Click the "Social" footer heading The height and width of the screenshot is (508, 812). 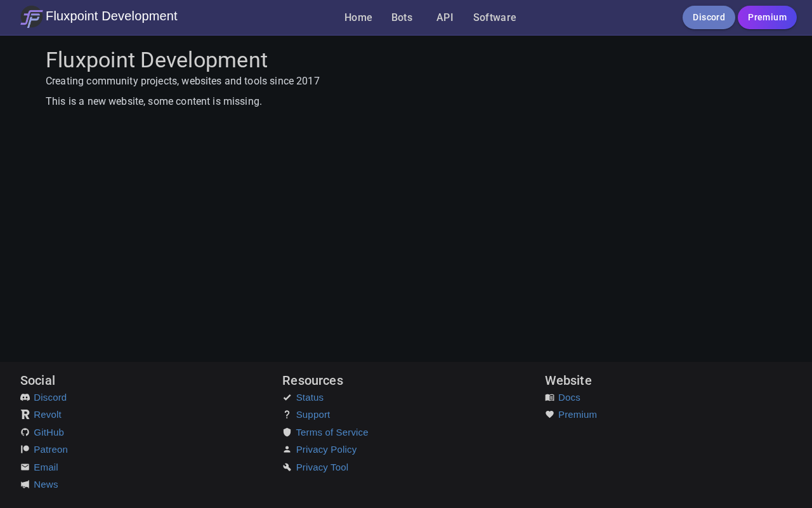point(37,380)
